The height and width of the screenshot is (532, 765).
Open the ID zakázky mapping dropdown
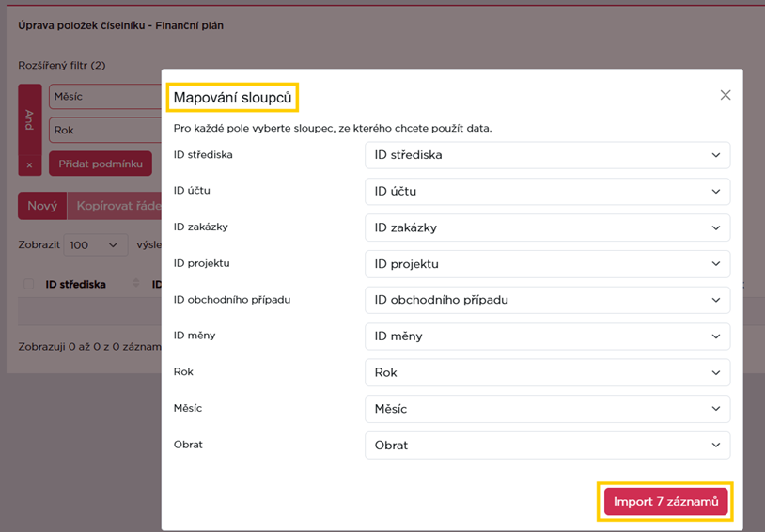pyautogui.click(x=547, y=227)
